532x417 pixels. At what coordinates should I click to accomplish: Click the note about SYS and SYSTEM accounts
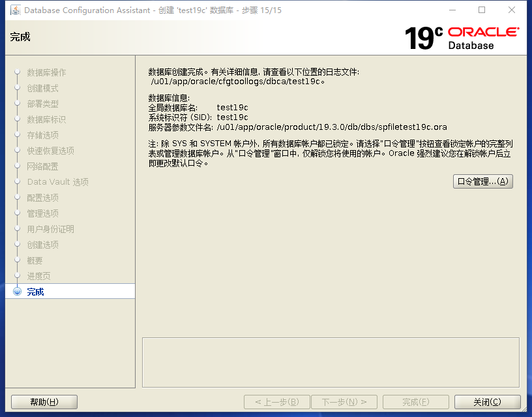330,153
